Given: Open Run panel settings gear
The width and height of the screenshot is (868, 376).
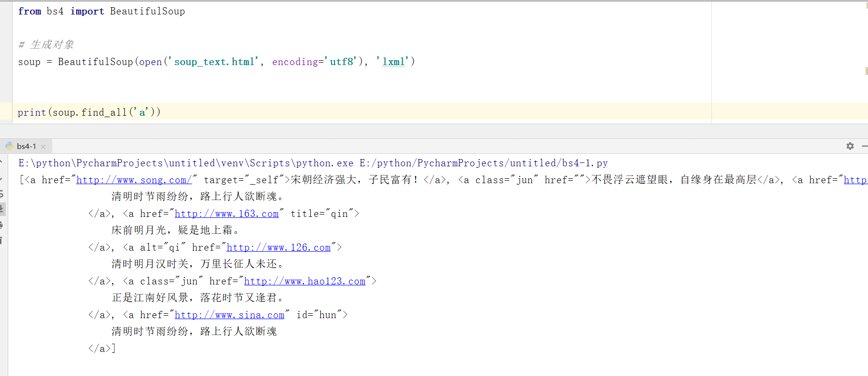Looking at the screenshot, I should [x=850, y=146].
